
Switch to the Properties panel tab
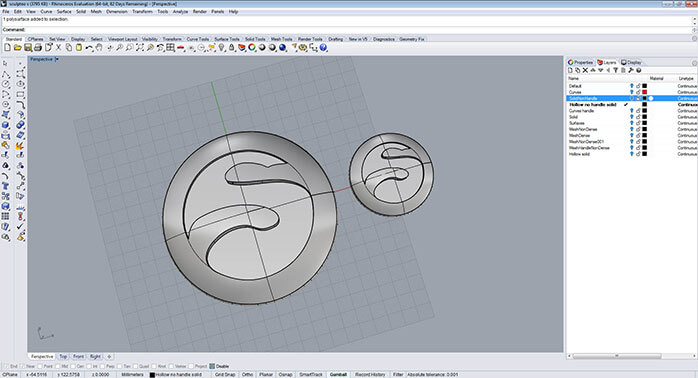click(x=580, y=62)
